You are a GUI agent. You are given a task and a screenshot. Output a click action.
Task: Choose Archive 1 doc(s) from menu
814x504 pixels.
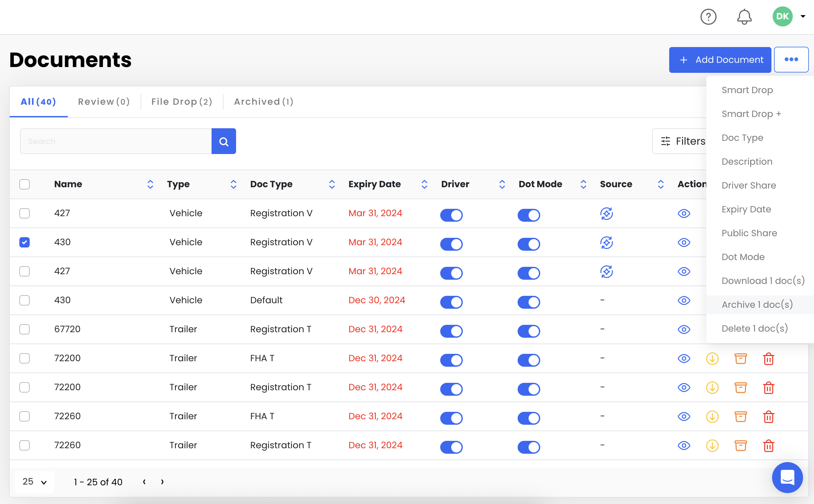[x=757, y=305]
